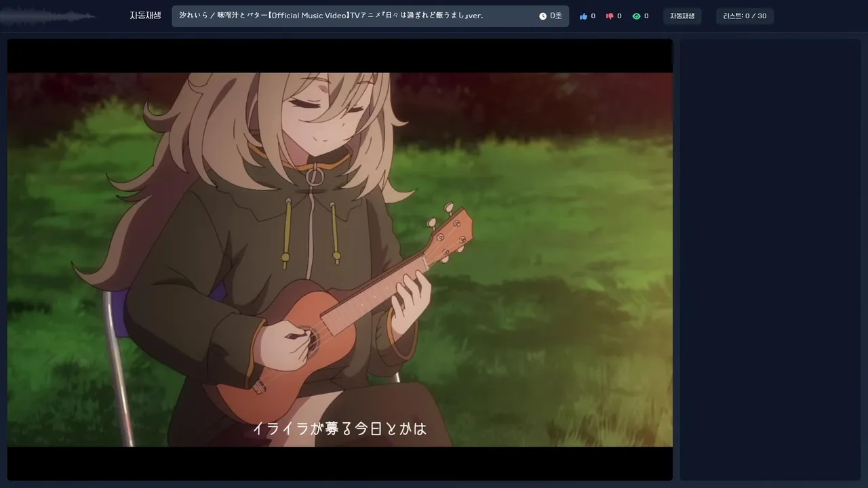This screenshot has width=868, height=488.
Task: Click the thumbs-up like icon
Action: (x=583, y=16)
